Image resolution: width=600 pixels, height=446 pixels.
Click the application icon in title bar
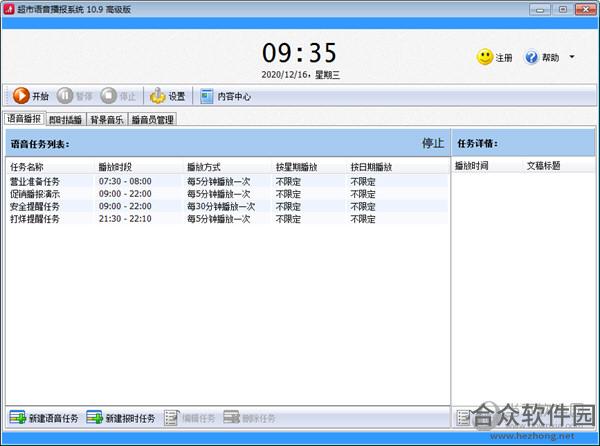tap(9, 9)
